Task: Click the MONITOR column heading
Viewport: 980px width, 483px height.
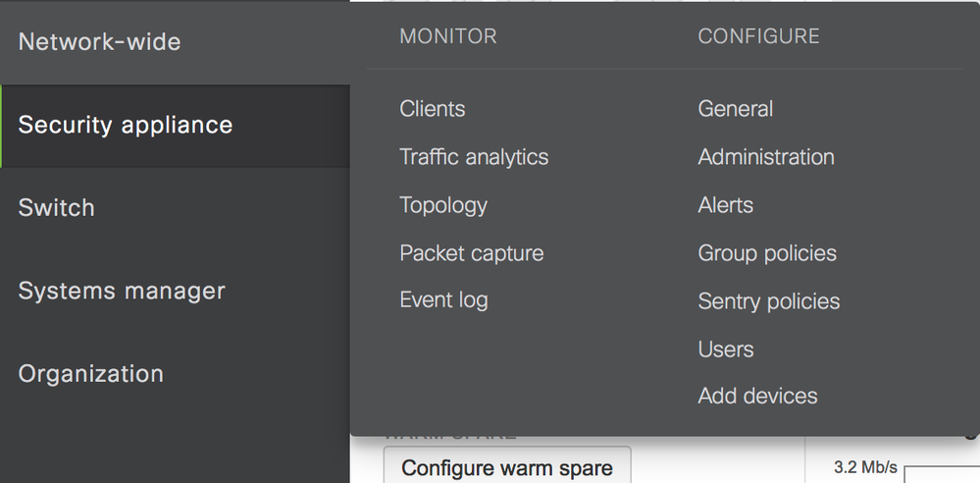Action: 448,36
